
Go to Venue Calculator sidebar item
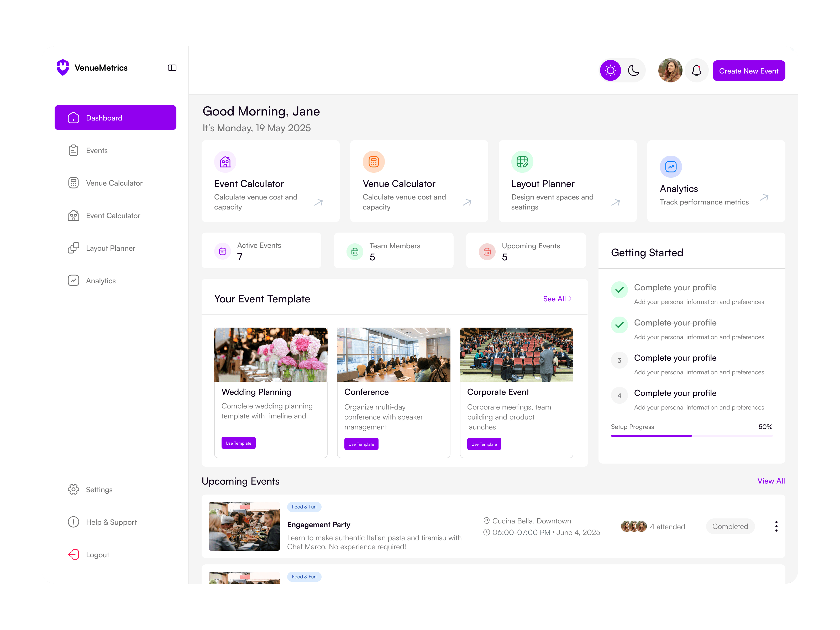click(115, 183)
